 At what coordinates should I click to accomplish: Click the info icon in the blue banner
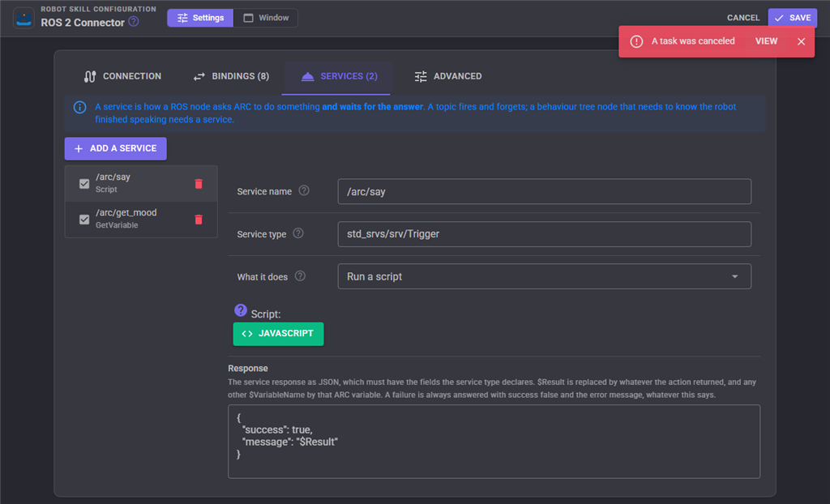[80, 108]
